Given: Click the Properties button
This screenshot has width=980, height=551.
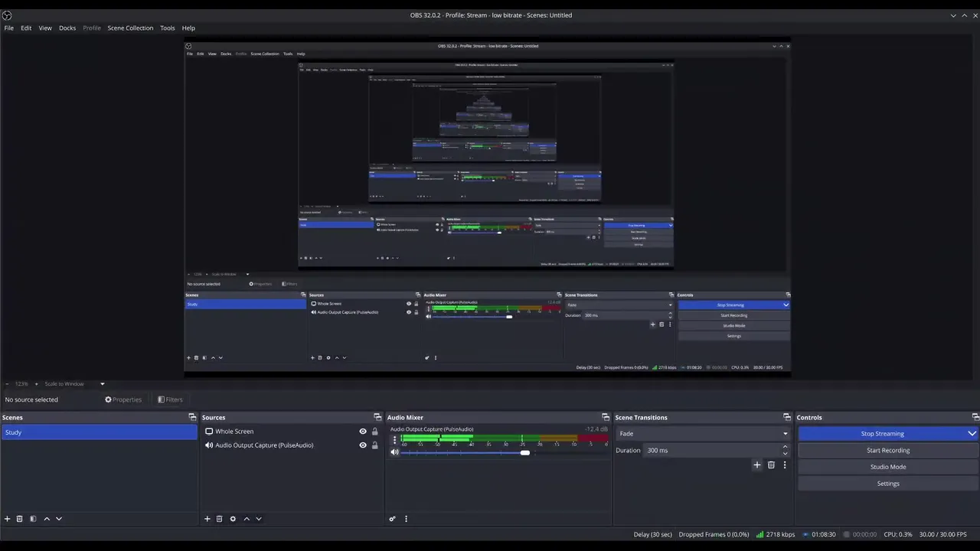Looking at the screenshot, I should pyautogui.click(x=123, y=399).
